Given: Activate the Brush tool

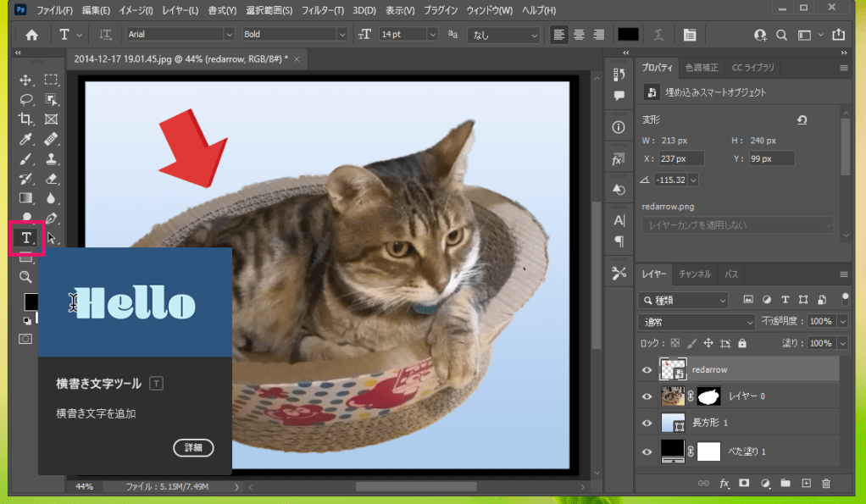Looking at the screenshot, I should click(25, 158).
